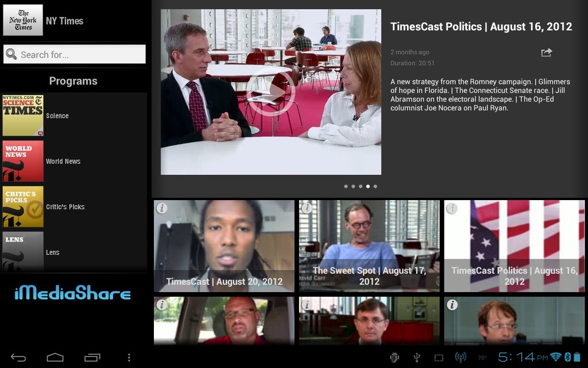Open the video thumbnail of man in car
The image size is (588, 368).
click(x=225, y=321)
